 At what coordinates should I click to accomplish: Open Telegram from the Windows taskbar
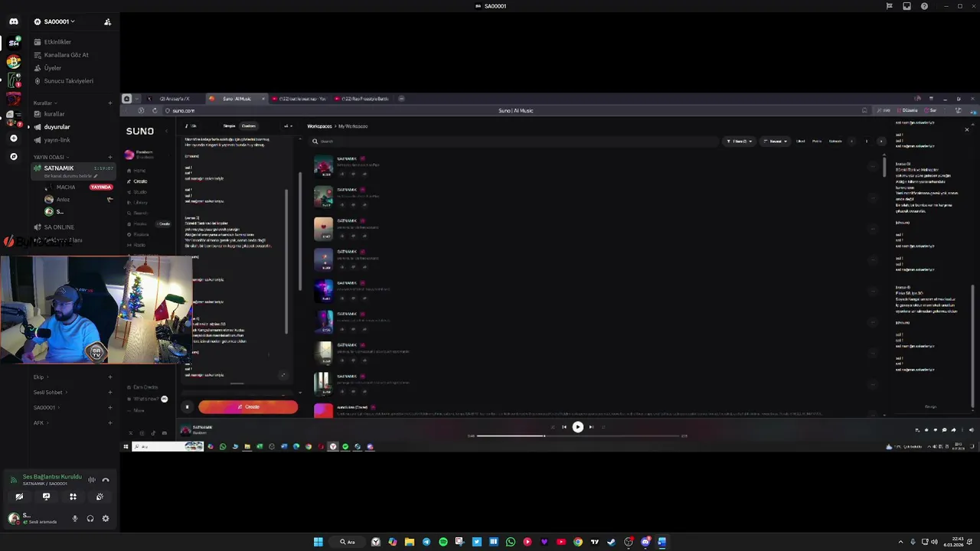point(426,542)
